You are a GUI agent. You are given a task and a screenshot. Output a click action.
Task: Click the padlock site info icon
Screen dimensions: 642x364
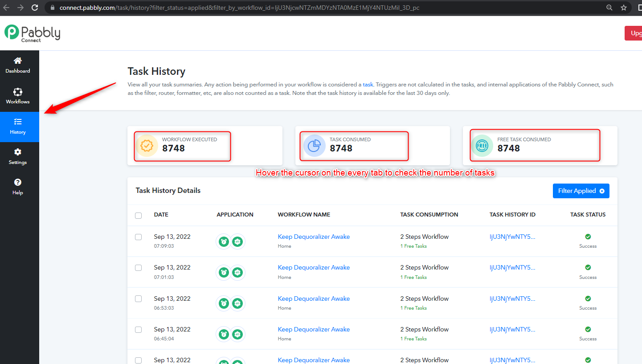tap(53, 8)
